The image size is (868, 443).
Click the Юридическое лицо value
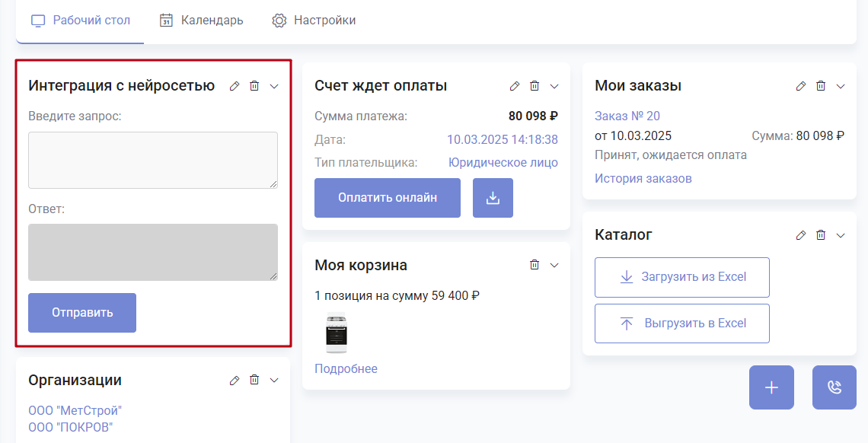pos(503,163)
